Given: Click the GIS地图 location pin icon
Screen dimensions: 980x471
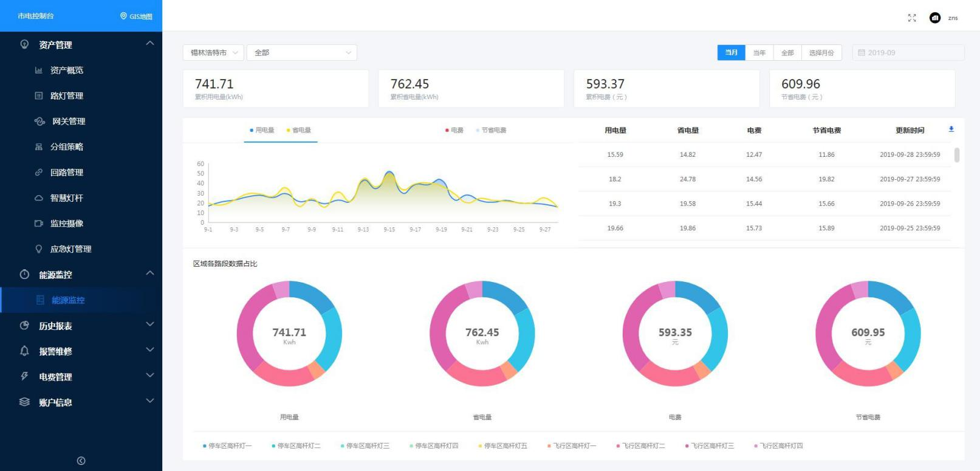Looking at the screenshot, I should click(x=123, y=16).
